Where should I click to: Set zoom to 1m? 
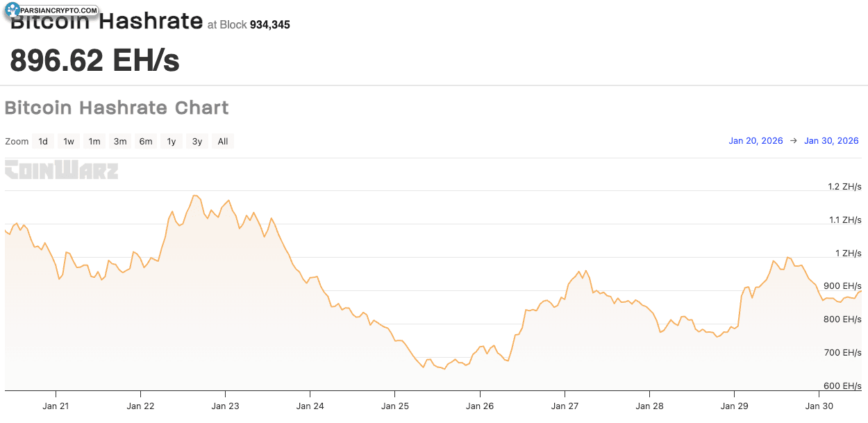94,142
